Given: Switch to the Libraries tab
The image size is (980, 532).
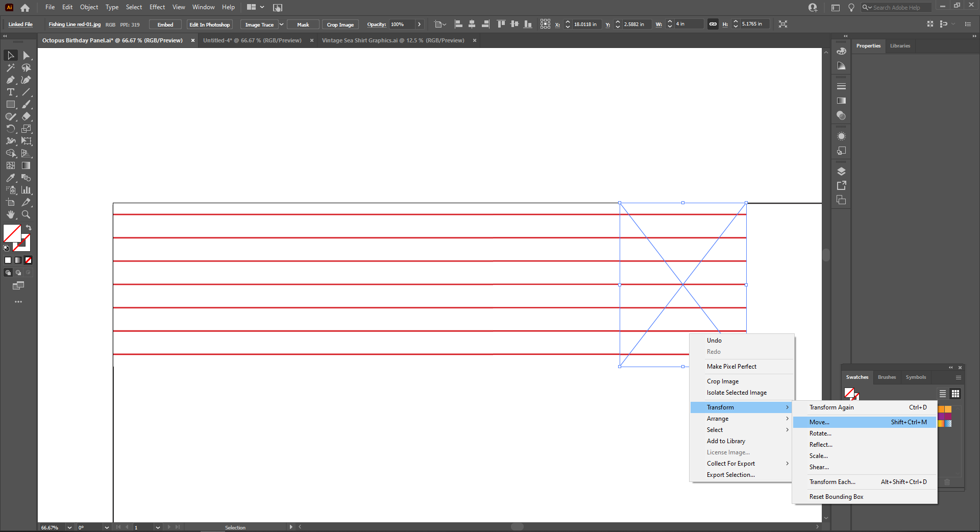Looking at the screenshot, I should [x=900, y=46].
